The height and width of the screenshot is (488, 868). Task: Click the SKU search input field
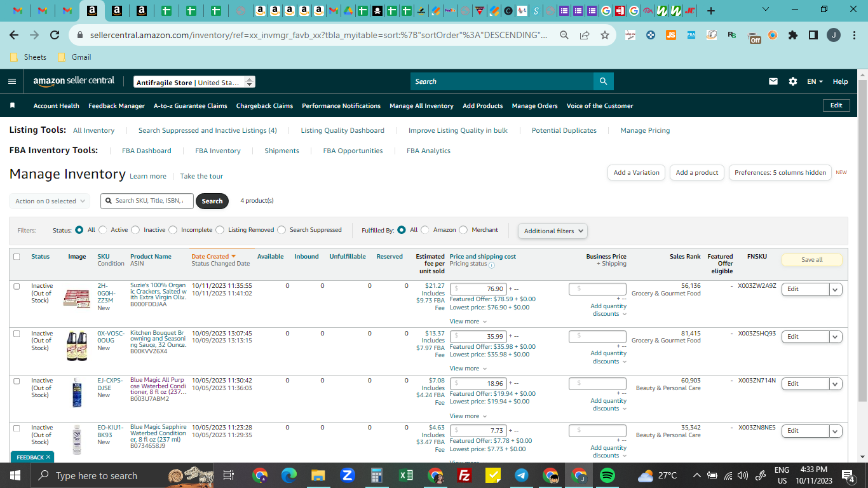click(147, 201)
